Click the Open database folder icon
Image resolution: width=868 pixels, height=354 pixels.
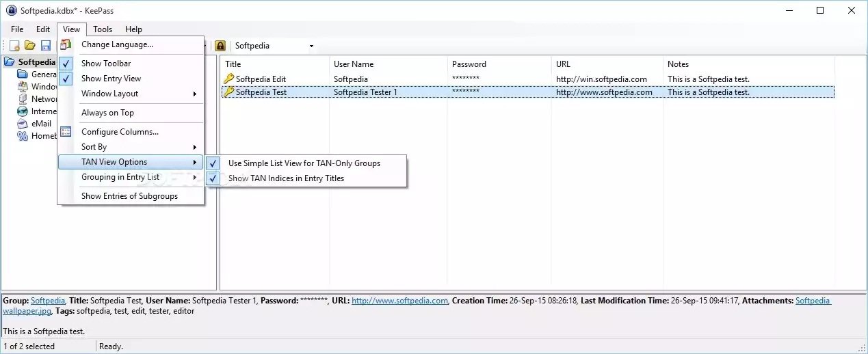(30, 46)
